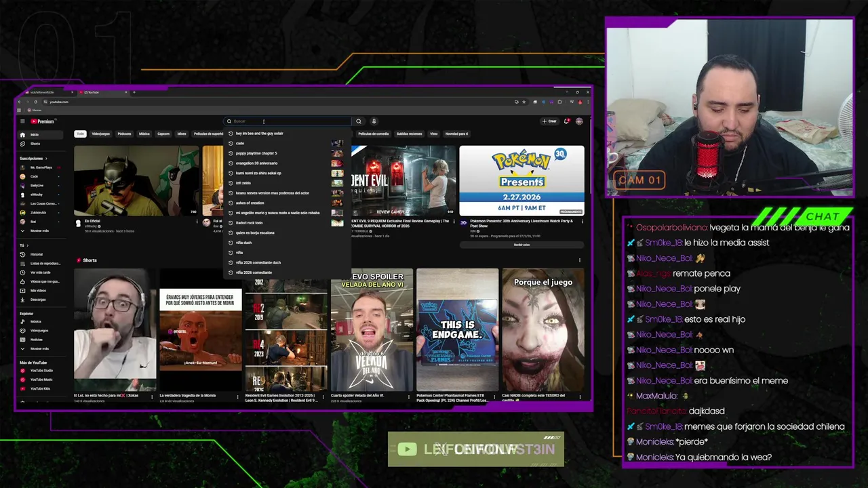Open options for Pokemon Presents video
868x488 pixels.
tap(582, 222)
